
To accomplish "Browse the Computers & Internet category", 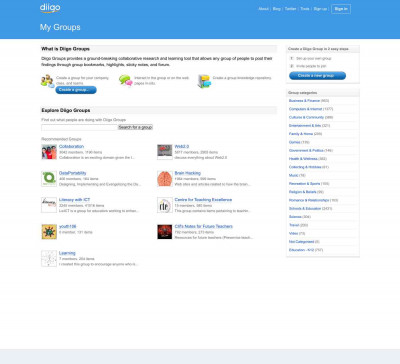I will click(305, 109).
